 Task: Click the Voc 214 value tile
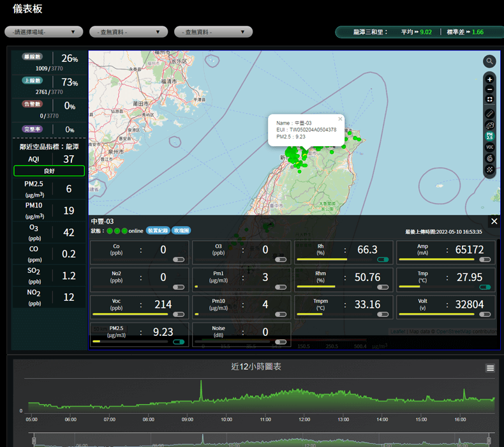pyautogui.click(x=139, y=307)
